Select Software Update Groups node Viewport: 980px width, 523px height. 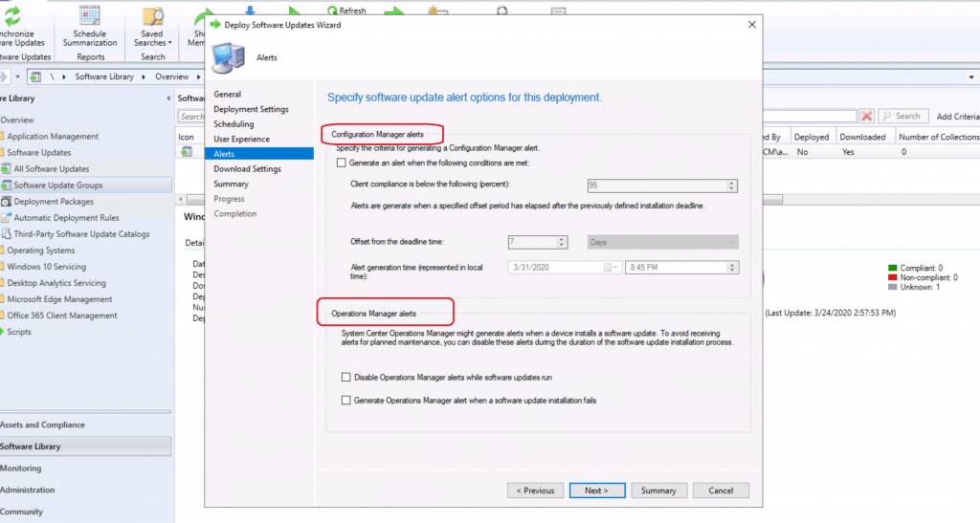58,185
